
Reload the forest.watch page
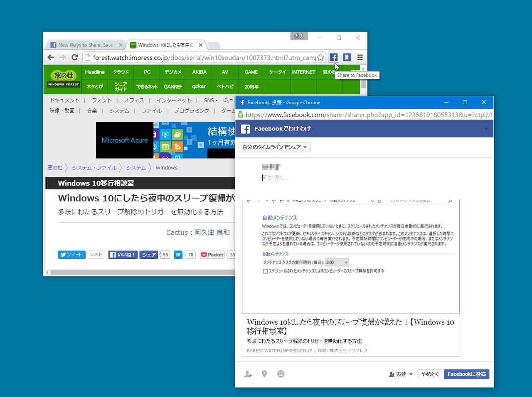pyautogui.click(x=75, y=57)
